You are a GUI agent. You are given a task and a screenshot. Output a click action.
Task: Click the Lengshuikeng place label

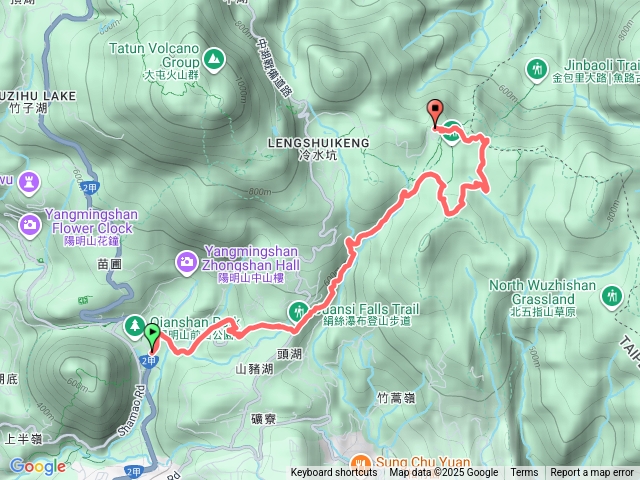tap(319, 148)
